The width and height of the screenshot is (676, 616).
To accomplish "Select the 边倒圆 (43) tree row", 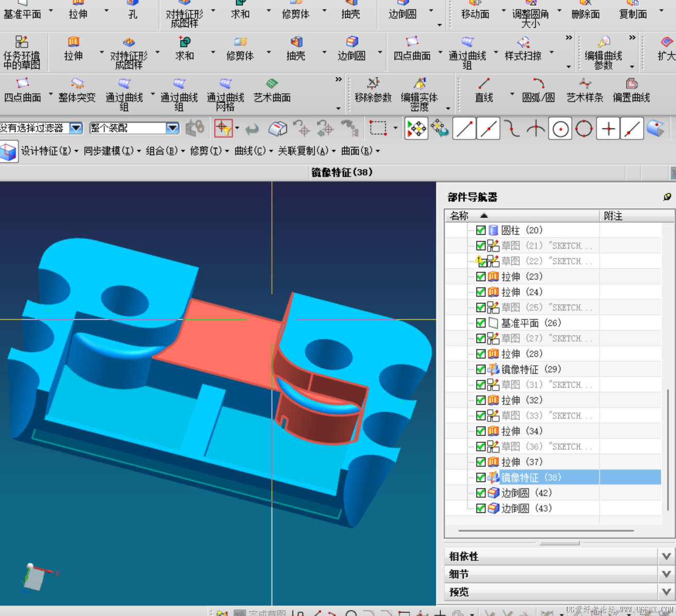I will (553, 508).
